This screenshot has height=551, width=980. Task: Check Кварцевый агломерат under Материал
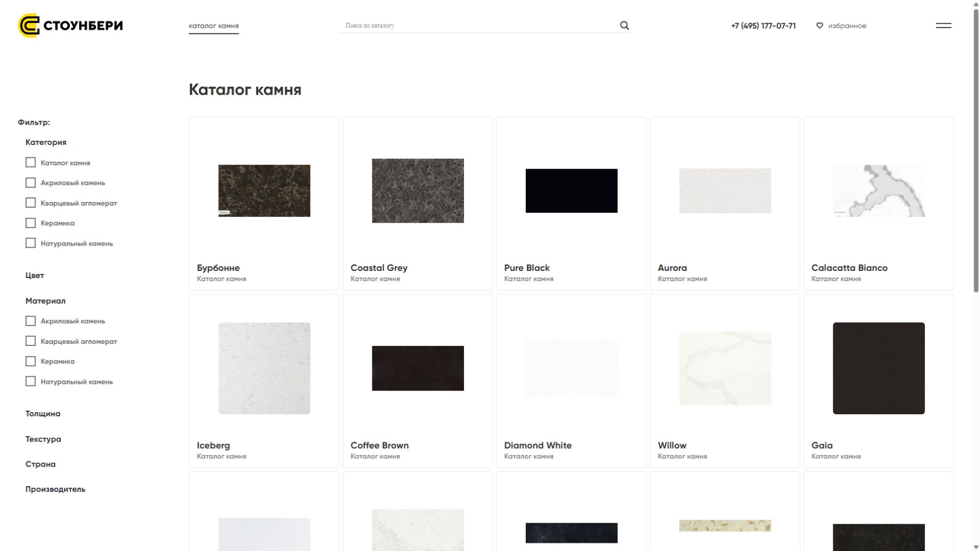point(30,341)
